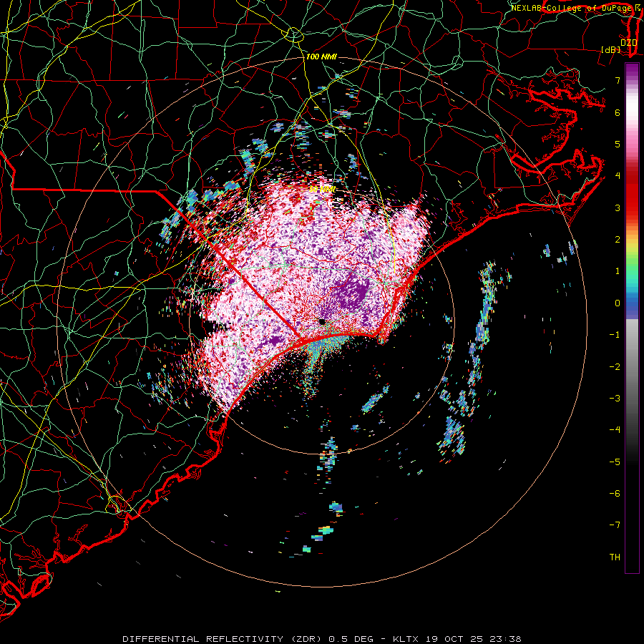Click the DIFFERENTIAL REFLECTIVITY (ZDR) caption

tap(223, 639)
